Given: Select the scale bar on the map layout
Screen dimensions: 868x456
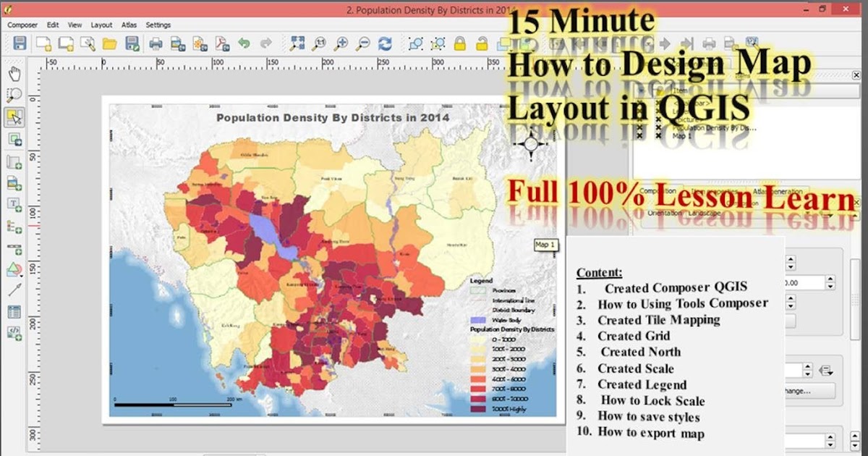Looking at the screenshot, I should 178,402.
